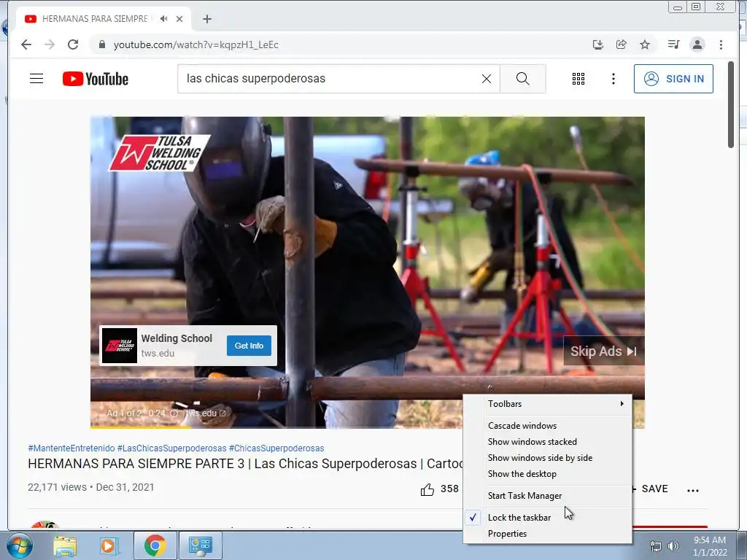
Task: Open the YouTube apps grid
Action: (578, 79)
